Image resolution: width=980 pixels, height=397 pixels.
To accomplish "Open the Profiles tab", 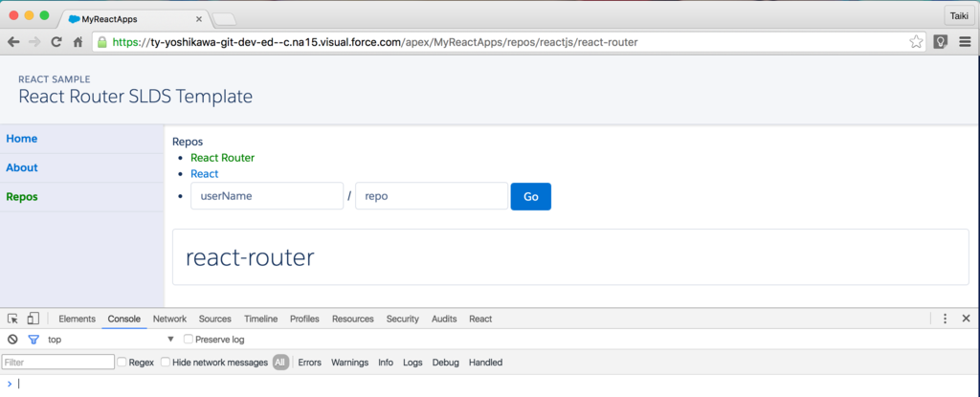I will 304,319.
